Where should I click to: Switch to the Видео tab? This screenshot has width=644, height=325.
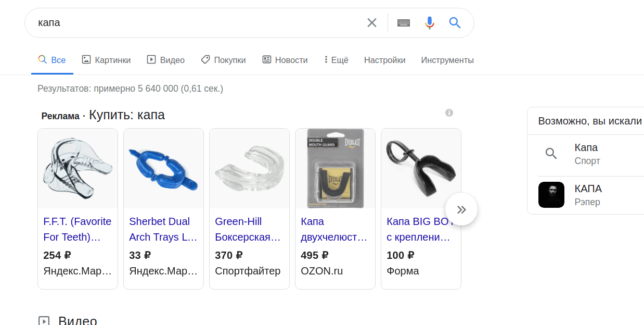tap(166, 60)
